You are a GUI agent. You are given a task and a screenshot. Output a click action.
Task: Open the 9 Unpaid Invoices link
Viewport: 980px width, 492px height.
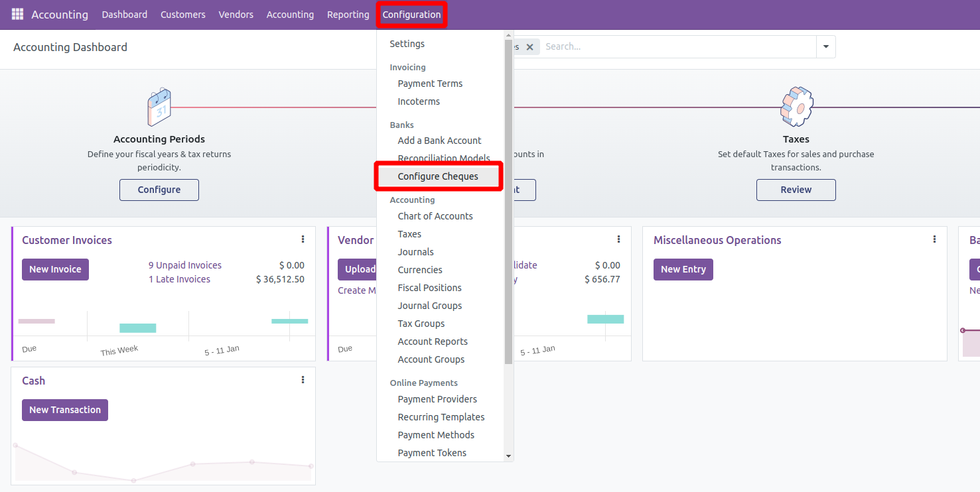point(185,265)
